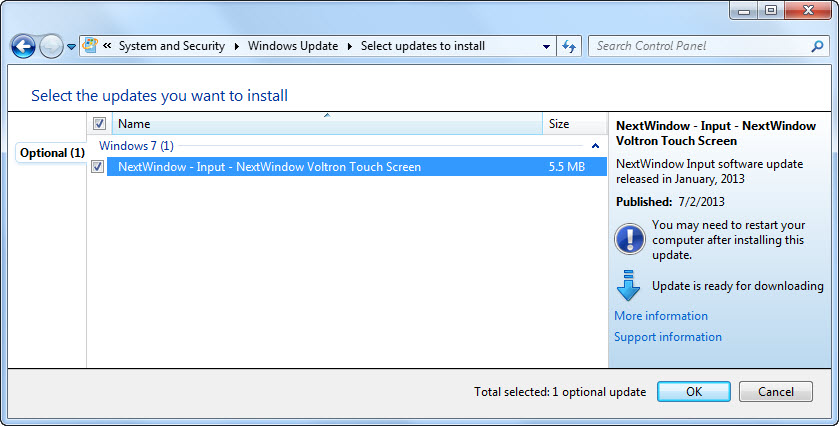The width and height of the screenshot is (839, 426).
Task: Go back with the blue Back arrow
Action: coord(23,47)
